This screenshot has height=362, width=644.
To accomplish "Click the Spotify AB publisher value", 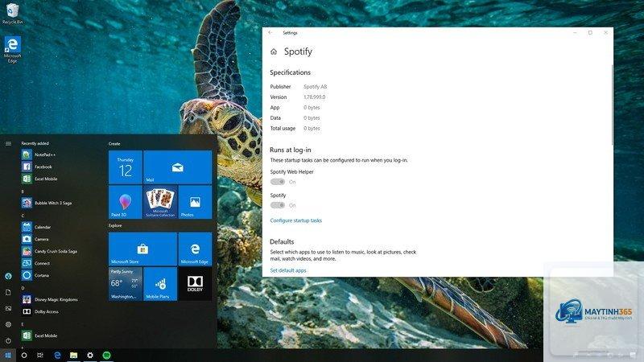I will click(x=315, y=87).
